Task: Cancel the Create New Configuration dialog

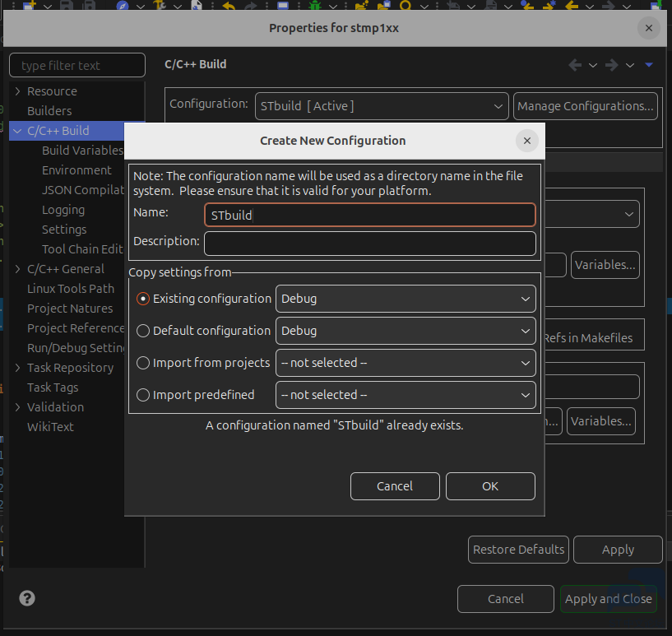Action: [x=395, y=486]
